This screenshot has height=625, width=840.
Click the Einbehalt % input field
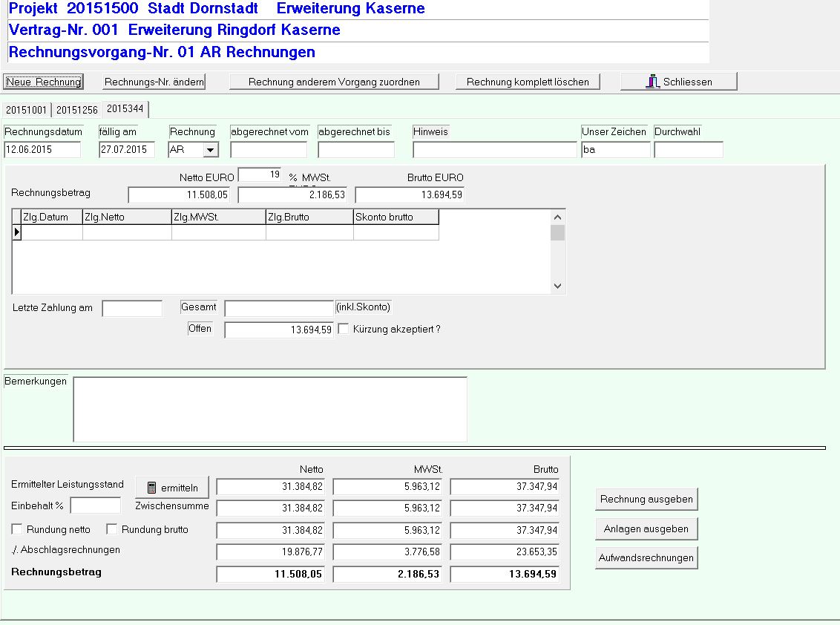tap(95, 505)
